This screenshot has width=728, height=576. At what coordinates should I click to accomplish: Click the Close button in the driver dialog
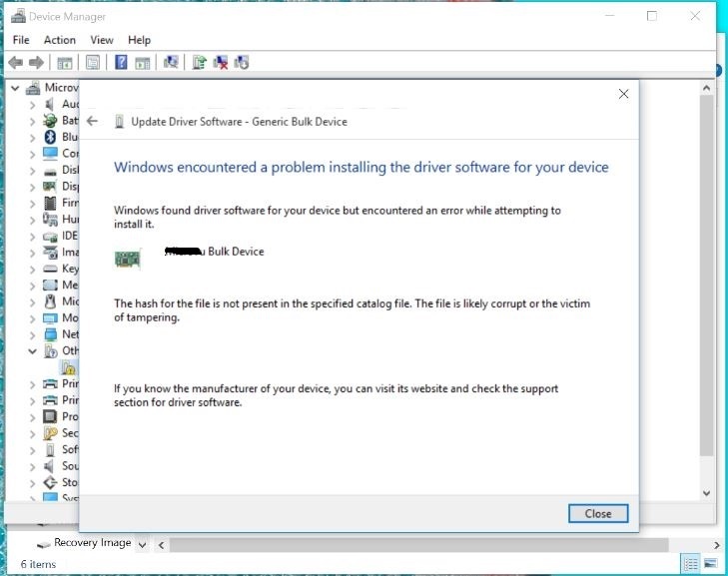(598, 513)
